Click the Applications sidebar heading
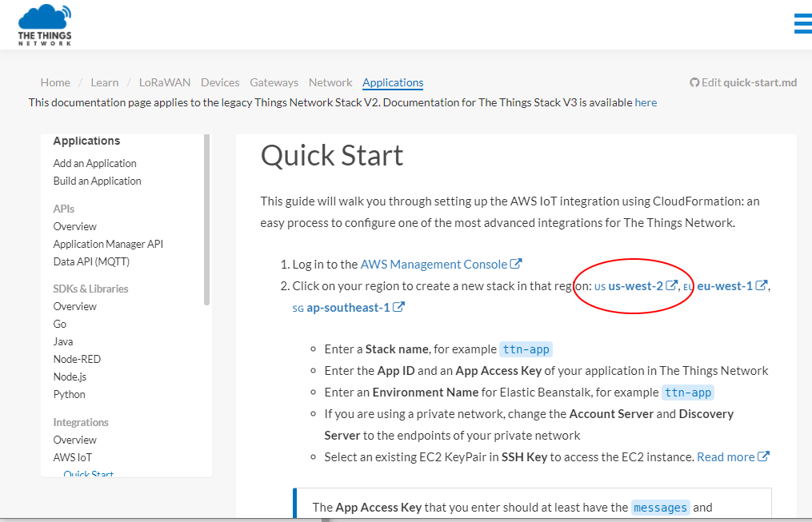 pos(86,141)
